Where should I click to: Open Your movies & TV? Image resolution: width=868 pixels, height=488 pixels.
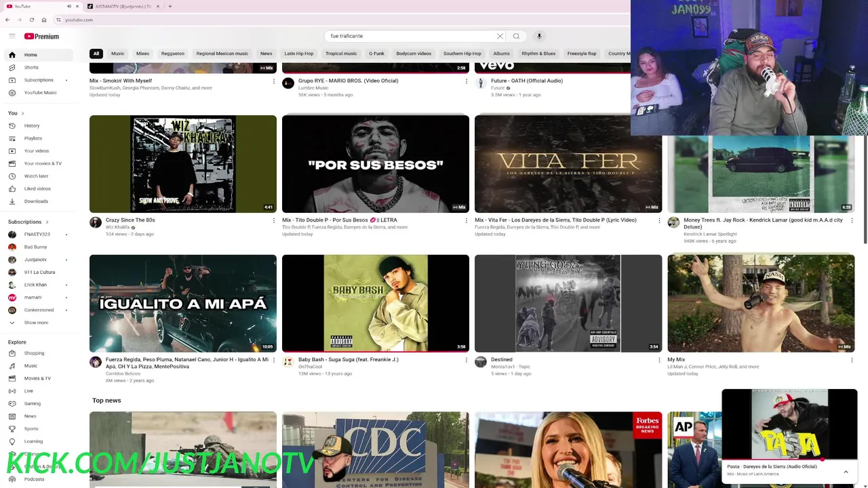(x=43, y=163)
